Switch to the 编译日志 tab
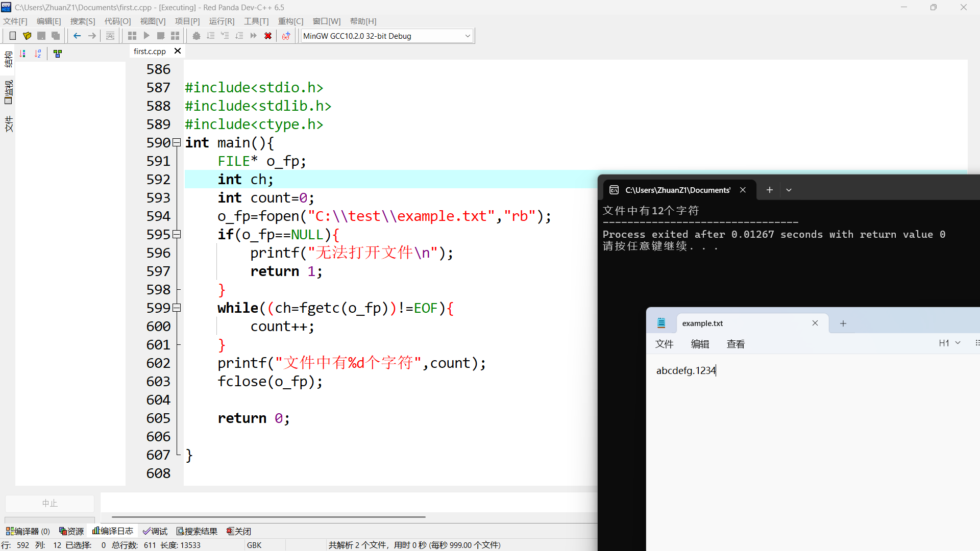 (113, 531)
